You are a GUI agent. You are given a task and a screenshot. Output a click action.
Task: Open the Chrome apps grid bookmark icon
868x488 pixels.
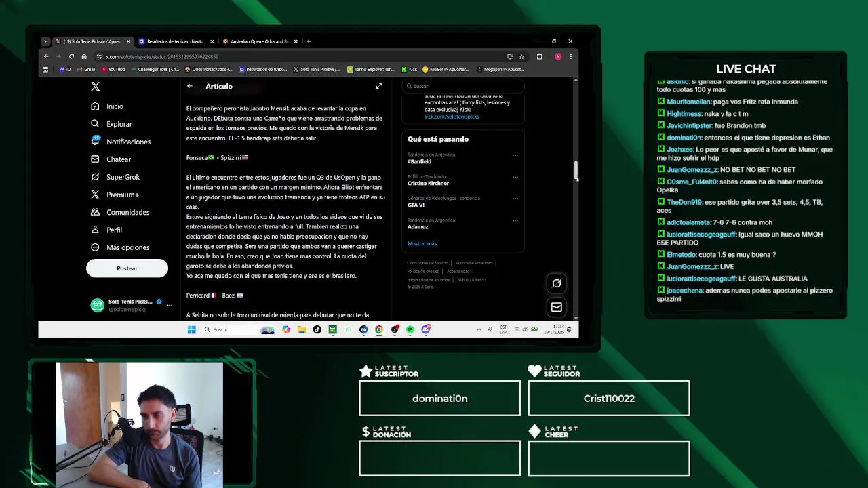pyautogui.click(x=45, y=69)
